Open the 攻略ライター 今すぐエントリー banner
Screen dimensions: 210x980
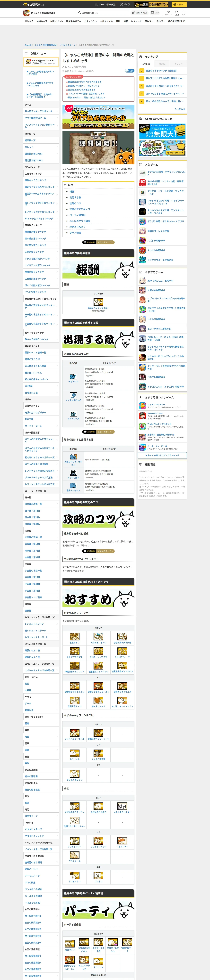pyautogui.click(x=162, y=148)
